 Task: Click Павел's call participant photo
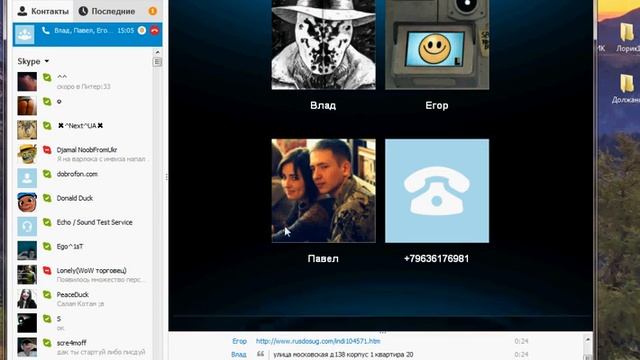(324, 191)
